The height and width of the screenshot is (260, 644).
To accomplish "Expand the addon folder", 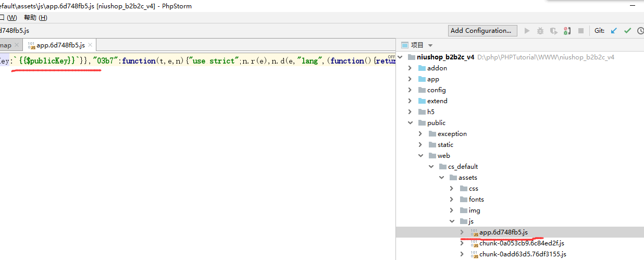I will (x=410, y=68).
